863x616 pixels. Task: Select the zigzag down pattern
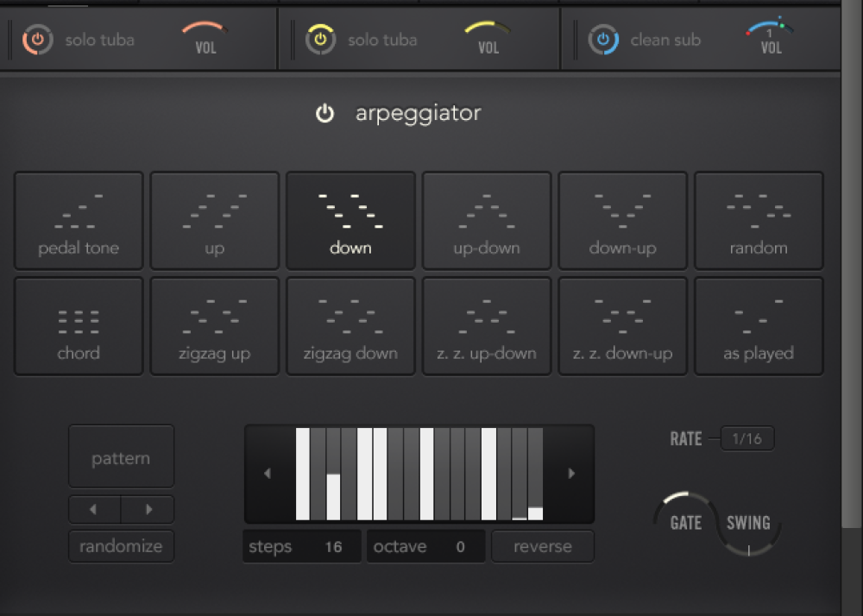pos(350,326)
